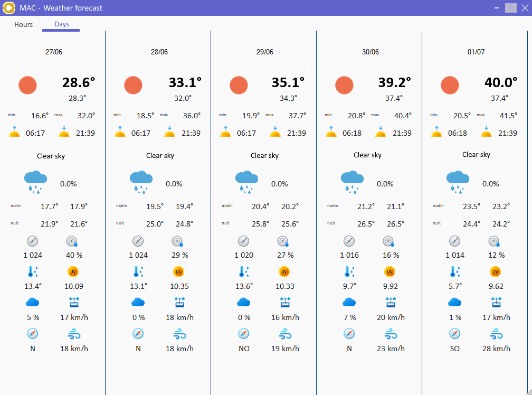Screen dimensions: 532x395
Task: Click the dew point thermometer icon above 13.4°
Action: tap(33, 272)
